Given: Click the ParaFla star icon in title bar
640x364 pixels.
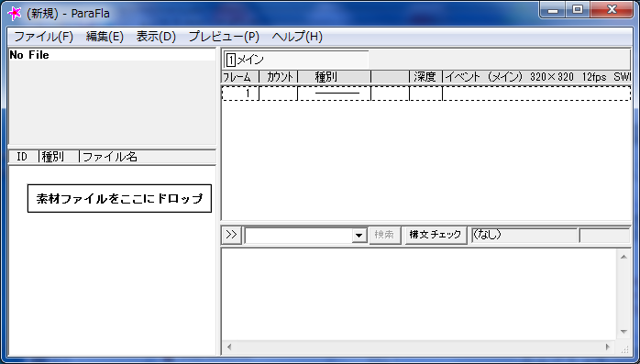Looking at the screenshot, I should coord(15,14).
